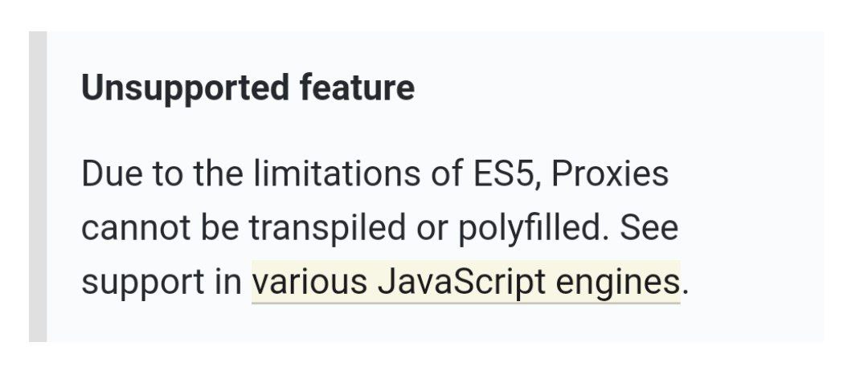The height and width of the screenshot is (391, 868).
Task: Click the word "limitations" in the first line
Action: [x=337, y=173]
